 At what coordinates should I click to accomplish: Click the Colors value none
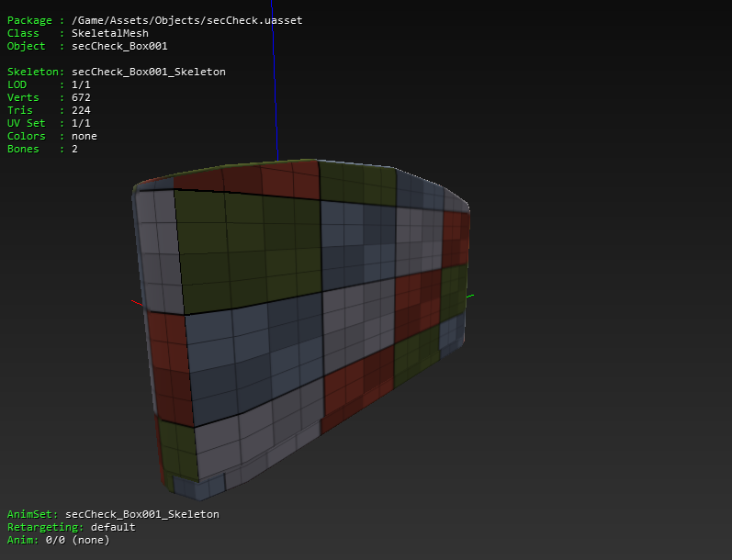click(x=84, y=136)
